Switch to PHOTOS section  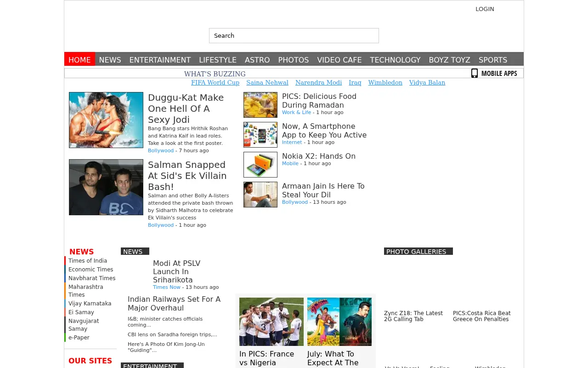[294, 60]
